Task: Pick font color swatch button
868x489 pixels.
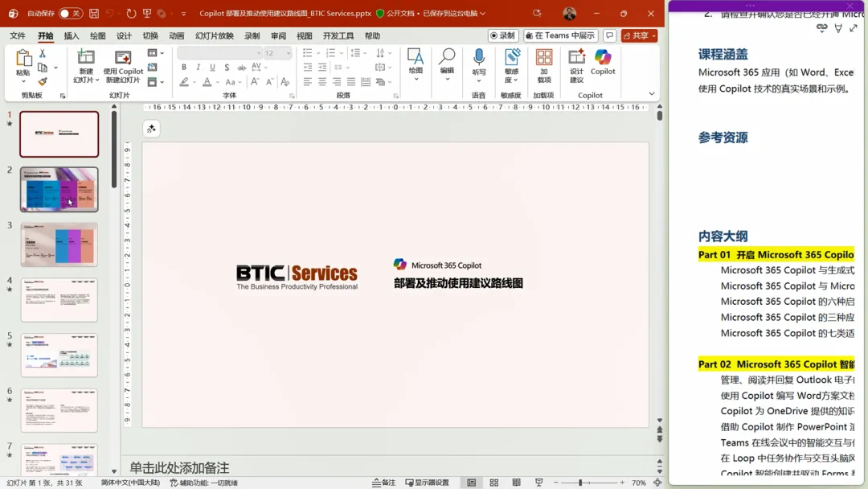Action: pos(207,82)
